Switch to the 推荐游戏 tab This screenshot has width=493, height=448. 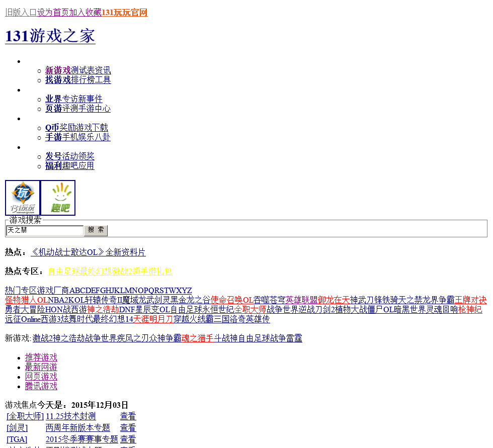click(x=41, y=357)
